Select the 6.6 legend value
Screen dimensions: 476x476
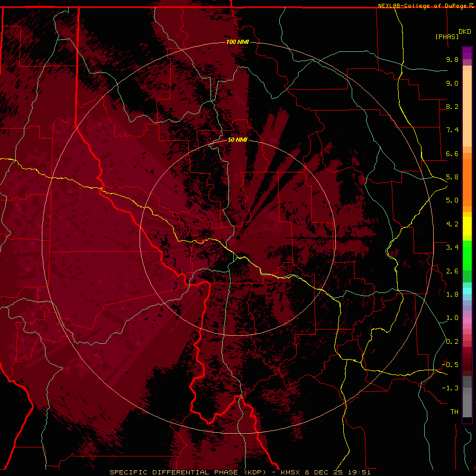click(x=452, y=153)
